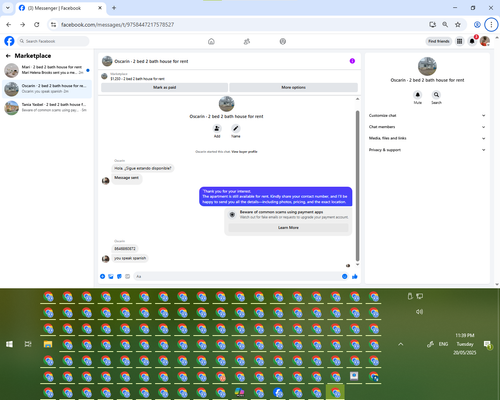Open the View buyer profile link

click(x=244, y=152)
